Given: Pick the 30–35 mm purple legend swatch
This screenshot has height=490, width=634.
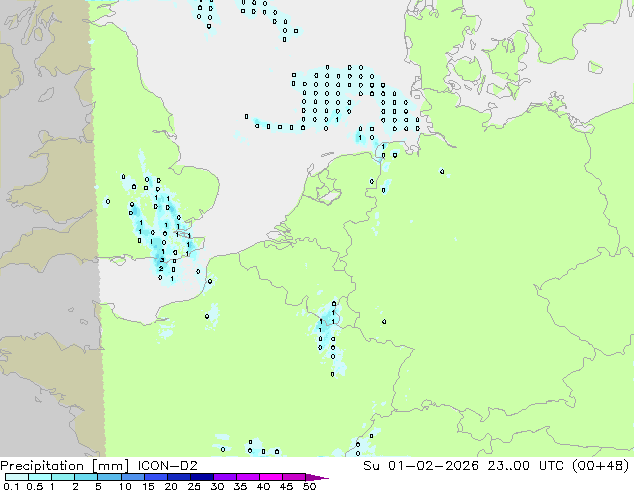Looking at the screenshot, I should [225, 477].
